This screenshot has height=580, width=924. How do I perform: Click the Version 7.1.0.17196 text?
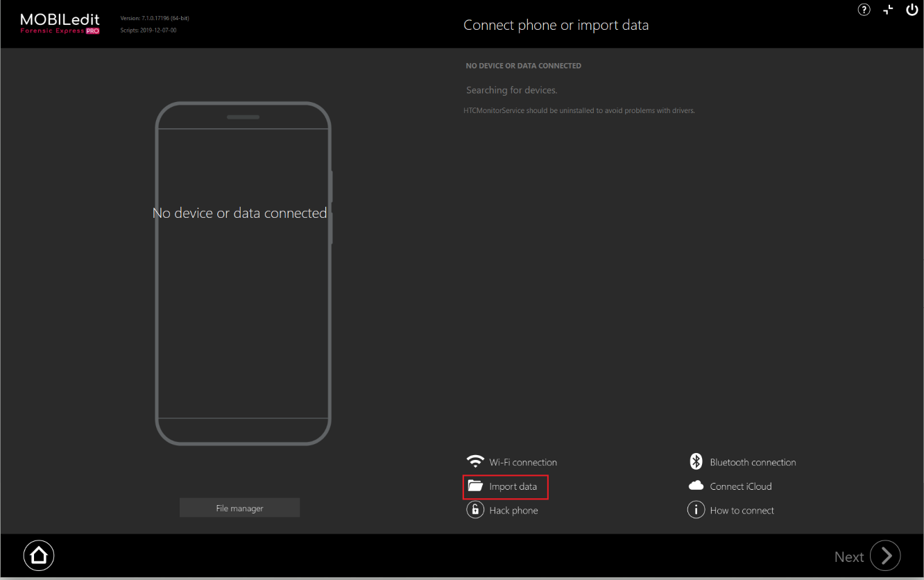pos(155,19)
